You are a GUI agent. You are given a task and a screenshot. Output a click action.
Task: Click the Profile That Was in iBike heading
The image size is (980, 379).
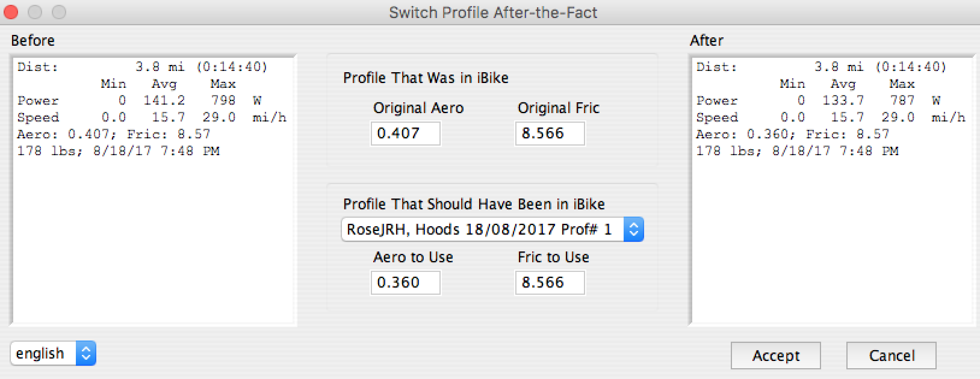click(x=426, y=78)
